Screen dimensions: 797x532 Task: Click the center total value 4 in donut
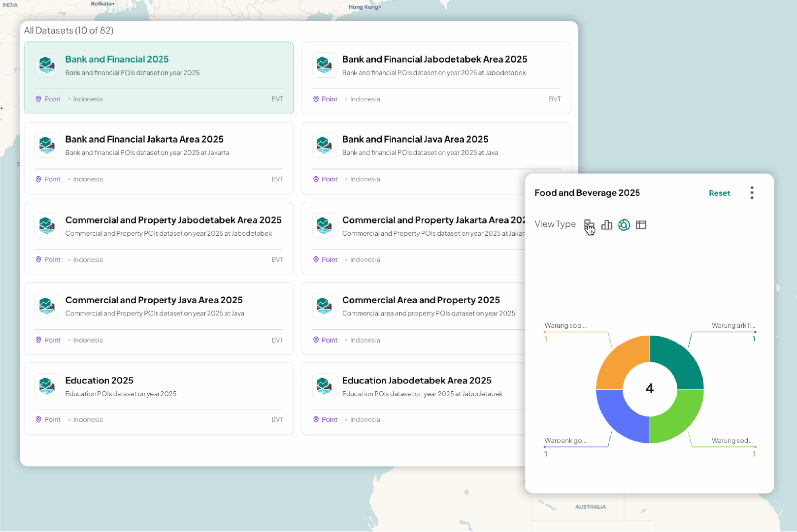[x=650, y=389]
